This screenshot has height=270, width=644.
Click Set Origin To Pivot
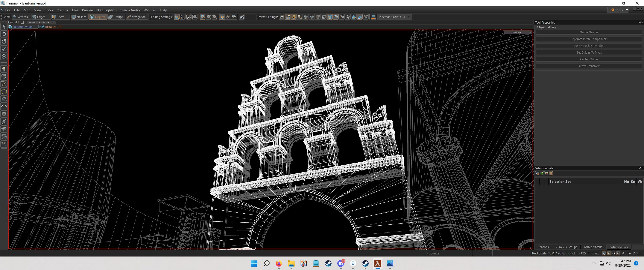pos(588,52)
